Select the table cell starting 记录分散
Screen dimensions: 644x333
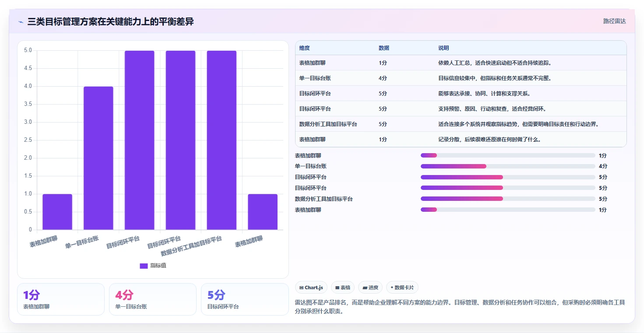[531, 140]
